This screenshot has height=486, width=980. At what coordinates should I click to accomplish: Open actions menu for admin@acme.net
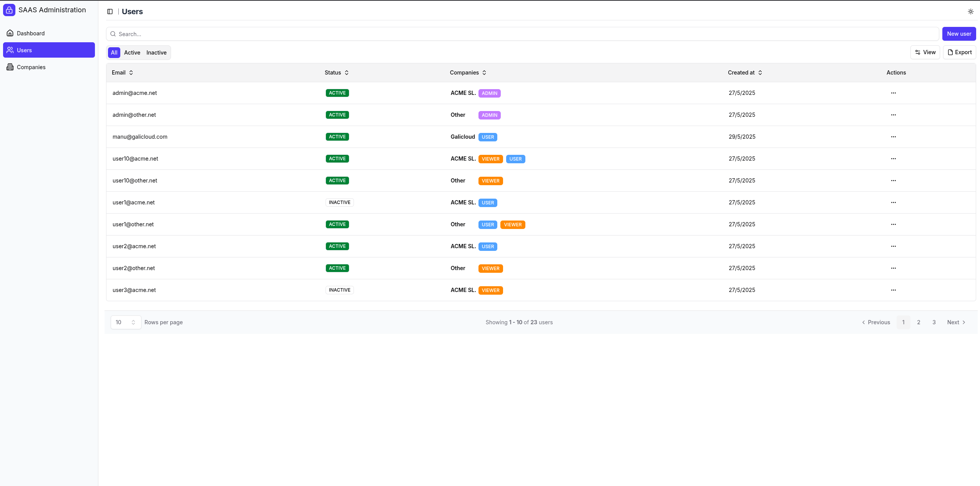point(894,93)
